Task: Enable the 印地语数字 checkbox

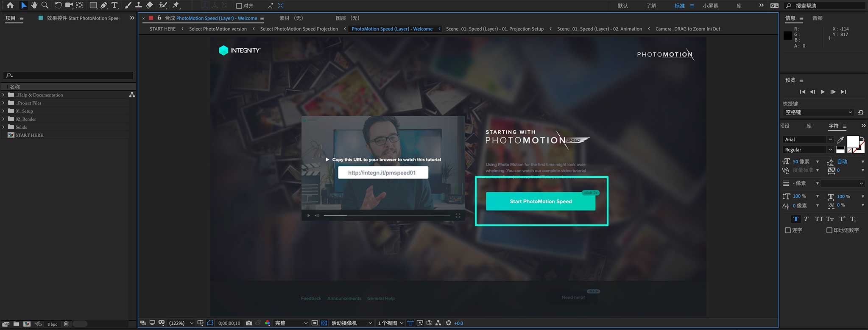Action: click(829, 230)
